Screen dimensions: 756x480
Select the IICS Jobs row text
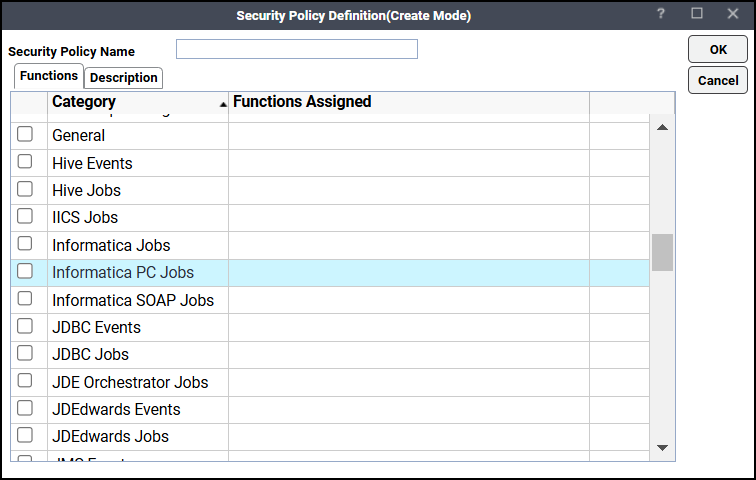85,217
